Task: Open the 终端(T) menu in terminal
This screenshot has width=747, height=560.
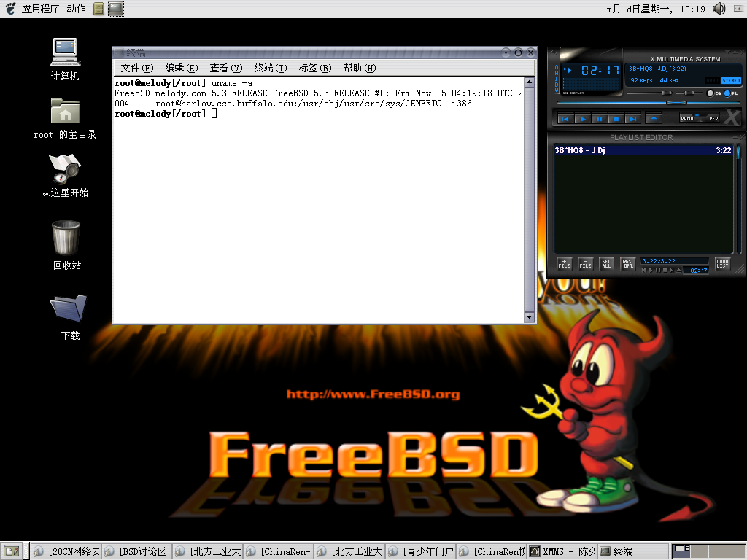Action: (x=271, y=68)
